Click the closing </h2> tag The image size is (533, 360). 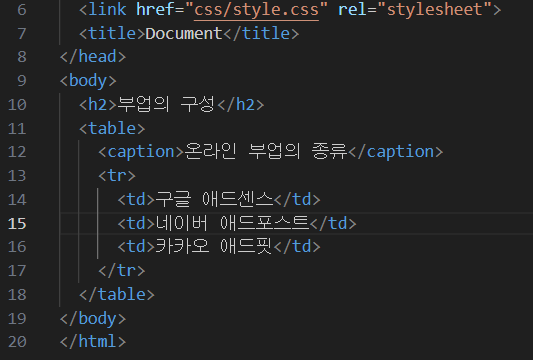[x=241, y=104]
